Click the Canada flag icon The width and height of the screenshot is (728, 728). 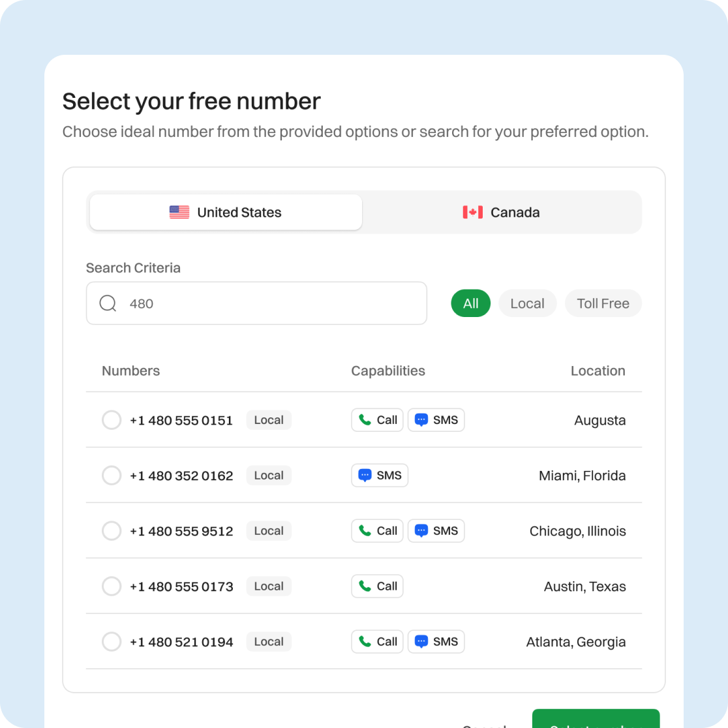[472, 212]
